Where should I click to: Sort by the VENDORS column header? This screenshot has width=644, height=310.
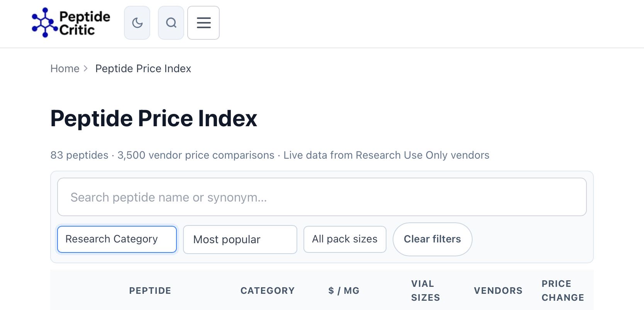[x=498, y=291]
